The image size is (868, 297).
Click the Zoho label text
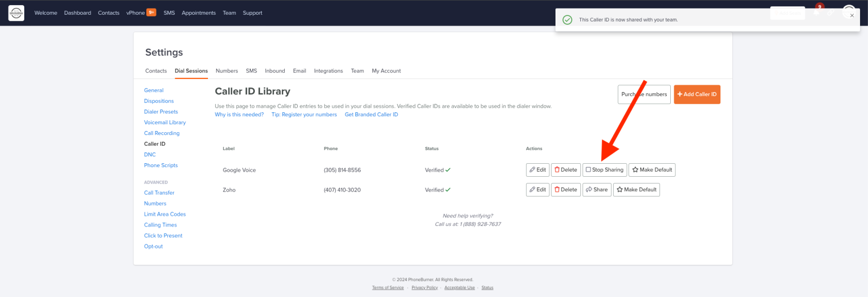(x=229, y=190)
